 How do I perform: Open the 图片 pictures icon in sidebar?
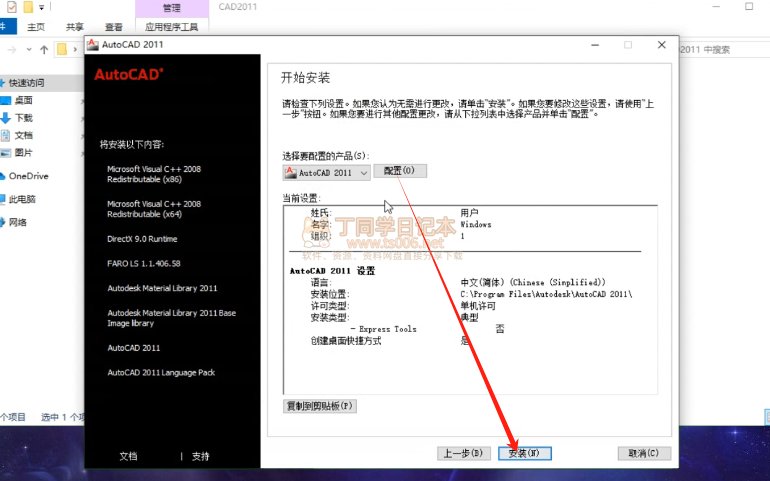(6, 153)
